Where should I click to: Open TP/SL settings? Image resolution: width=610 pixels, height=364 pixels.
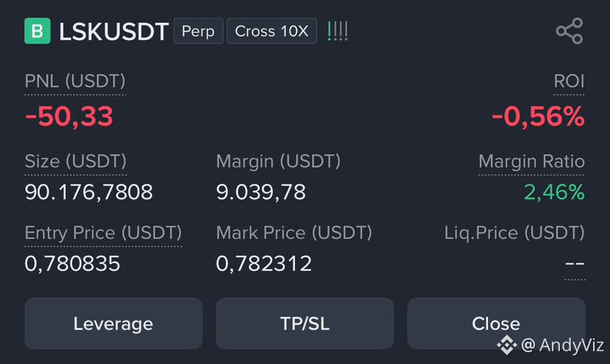click(x=305, y=323)
